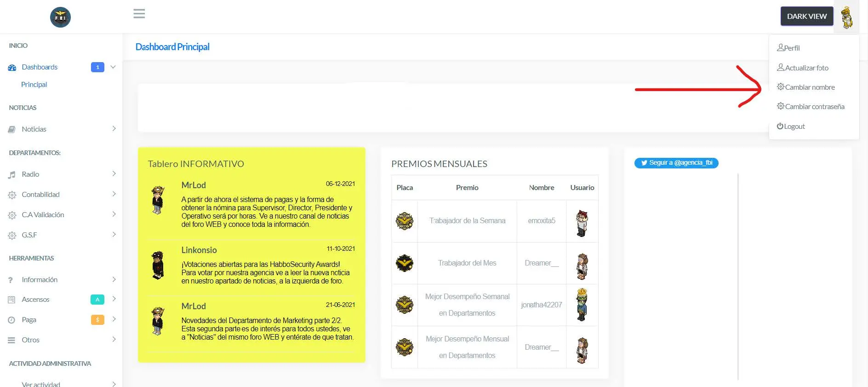Expand the C.A Validación submenu chevron

[x=114, y=214]
